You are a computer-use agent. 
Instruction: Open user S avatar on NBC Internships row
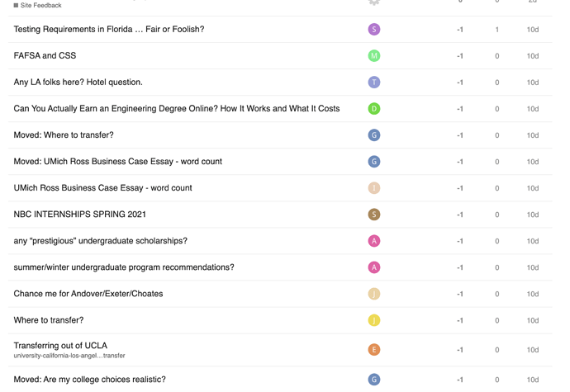click(374, 215)
